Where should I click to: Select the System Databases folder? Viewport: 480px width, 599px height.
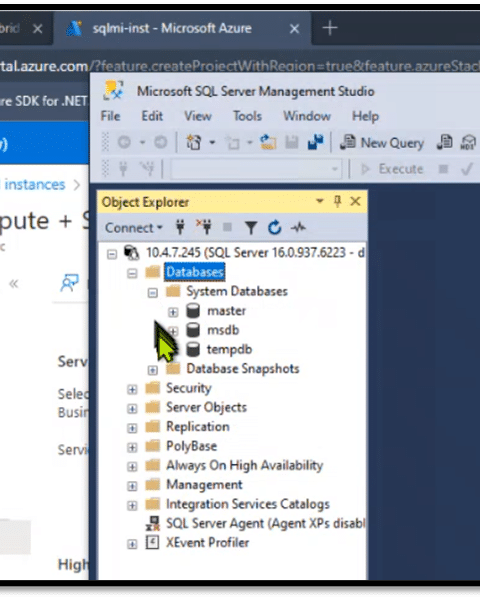click(237, 291)
